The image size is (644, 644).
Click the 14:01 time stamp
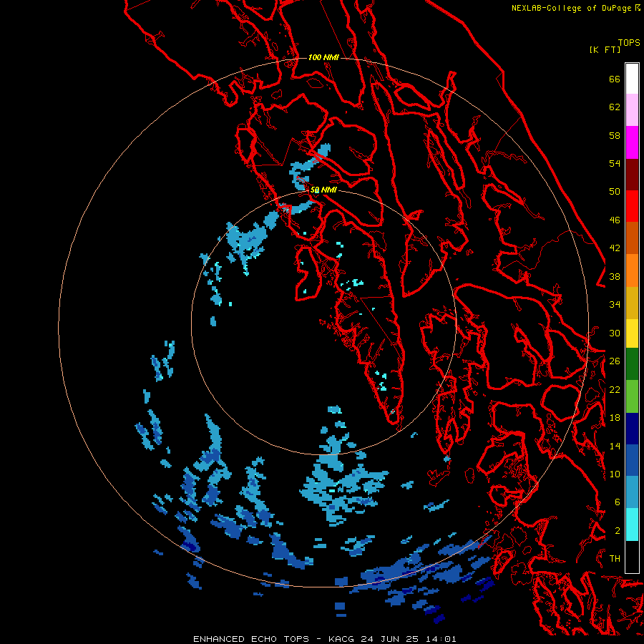(x=440, y=639)
